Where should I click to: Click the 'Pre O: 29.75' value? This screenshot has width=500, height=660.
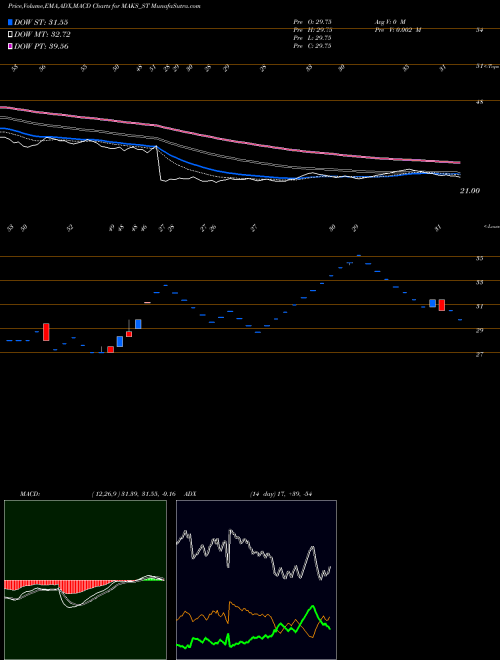coord(312,21)
